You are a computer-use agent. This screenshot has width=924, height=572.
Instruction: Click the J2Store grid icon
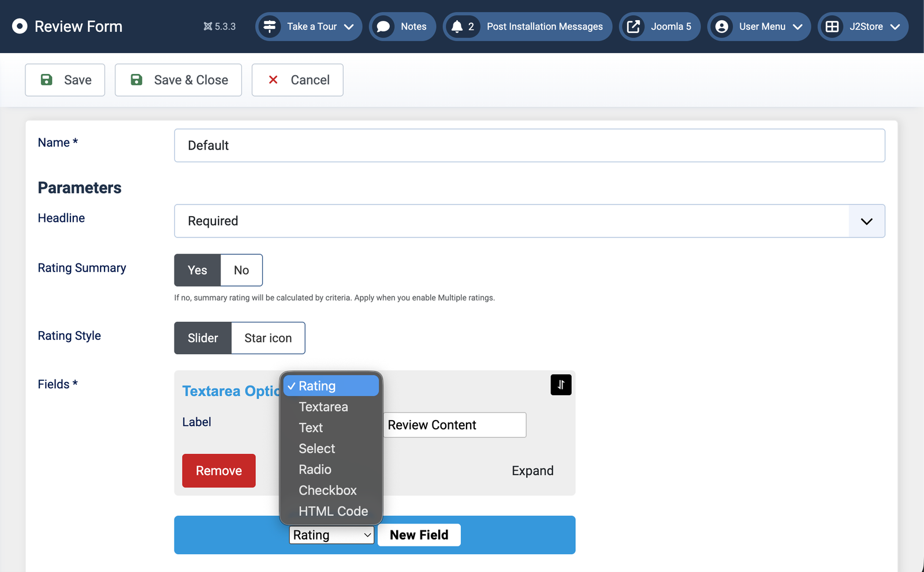click(832, 27)
